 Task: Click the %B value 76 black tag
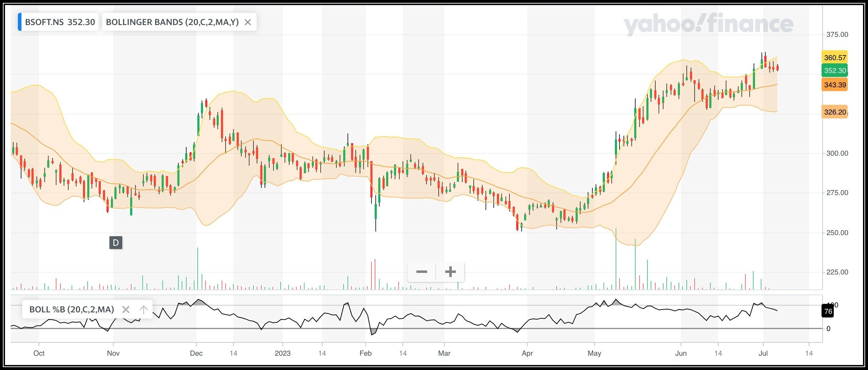click(x=828, y=311)
